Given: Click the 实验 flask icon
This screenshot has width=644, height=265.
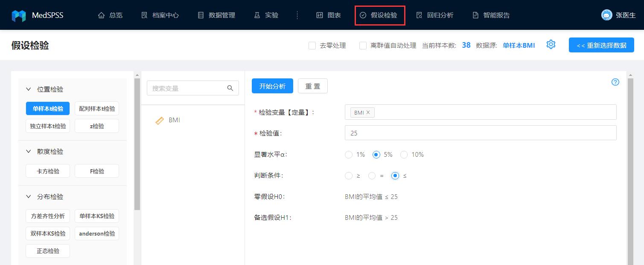Looking at the screenshot, I should [257, 14].
